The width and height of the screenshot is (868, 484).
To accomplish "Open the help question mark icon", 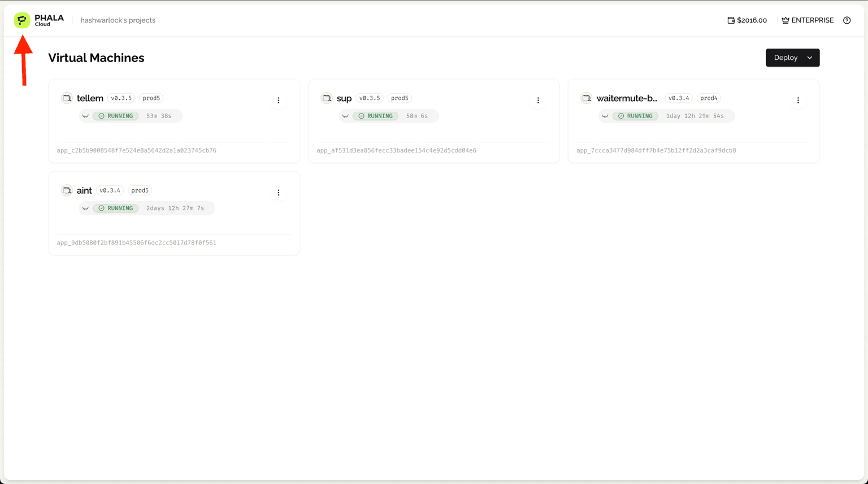I will coord(847,20).
